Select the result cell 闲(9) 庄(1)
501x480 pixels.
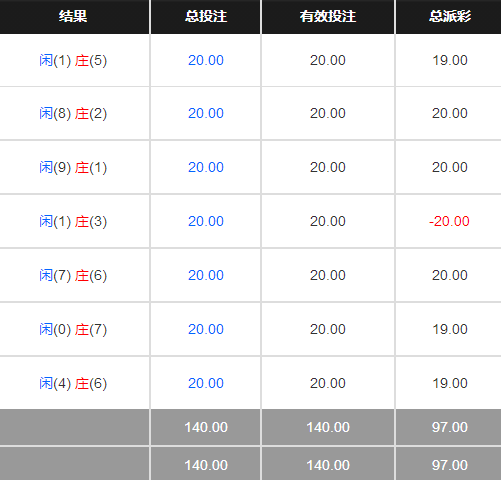tap(73, 168)
